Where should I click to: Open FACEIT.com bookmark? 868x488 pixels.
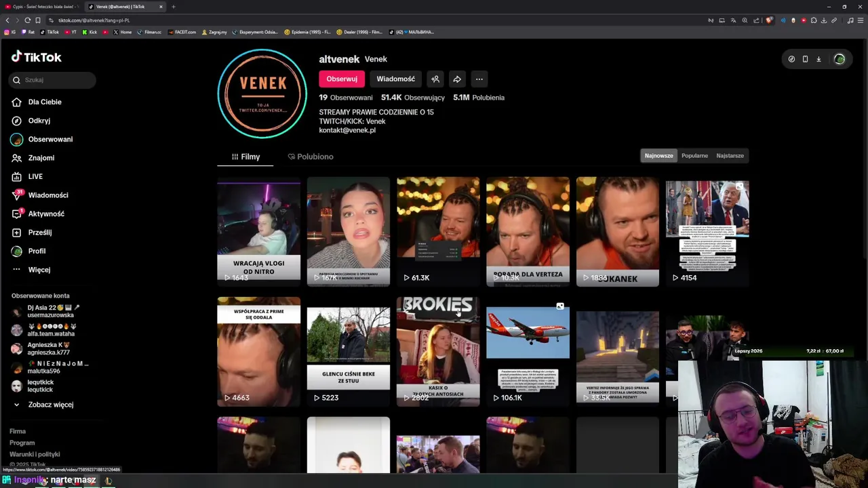click(x=182, y=32)
